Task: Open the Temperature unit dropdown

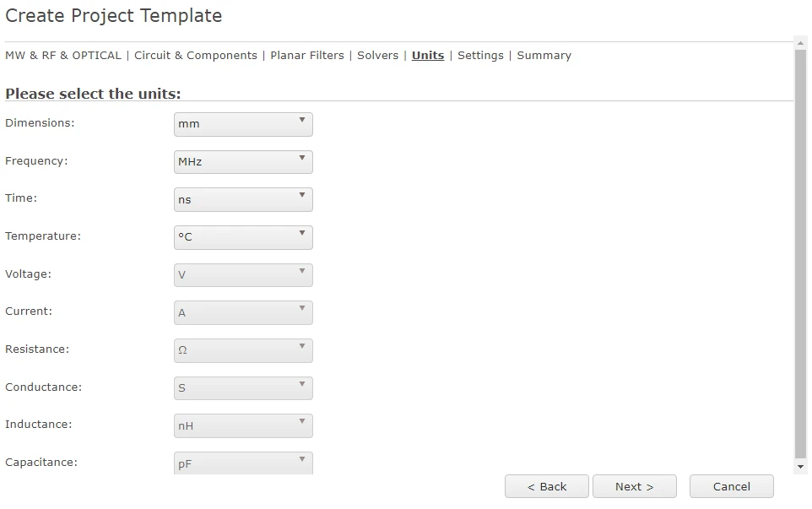Action: point(243,238)
